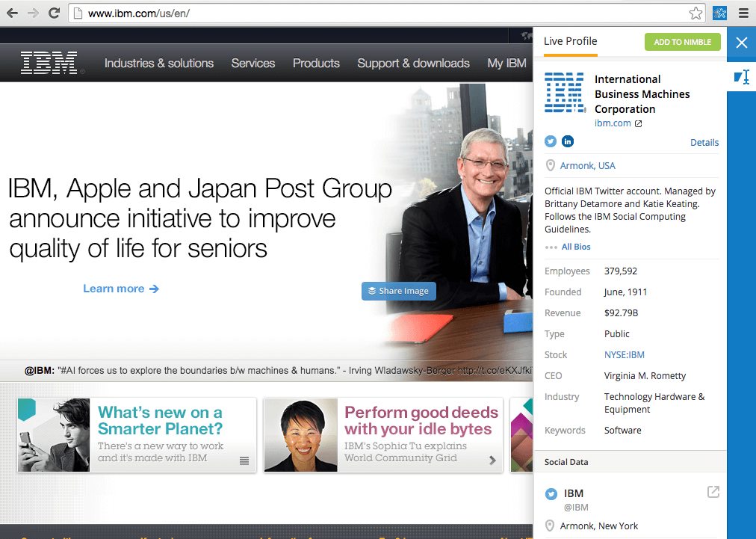Click the Details link
Screen dimensions: 756x539
pos(704,142)
